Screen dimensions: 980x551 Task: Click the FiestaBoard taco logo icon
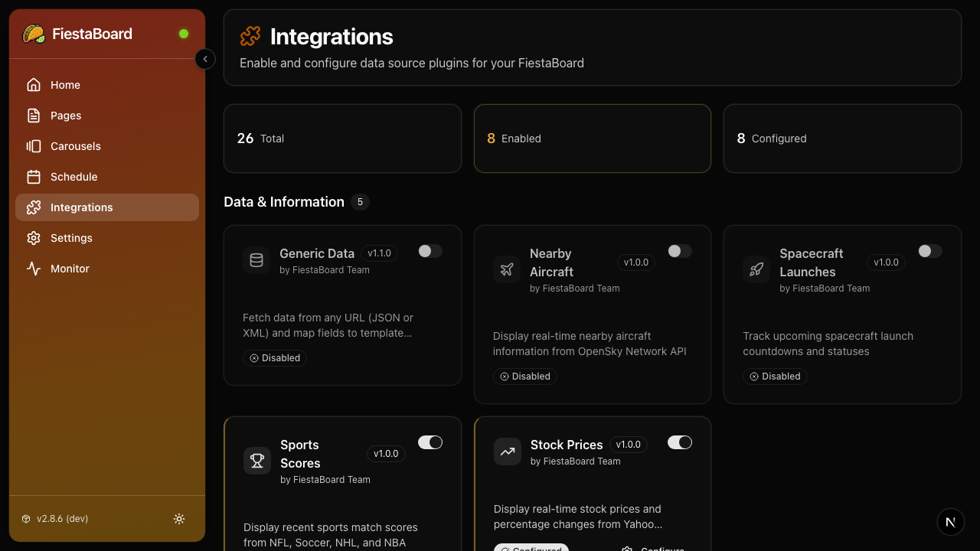[x=34, y=34]
